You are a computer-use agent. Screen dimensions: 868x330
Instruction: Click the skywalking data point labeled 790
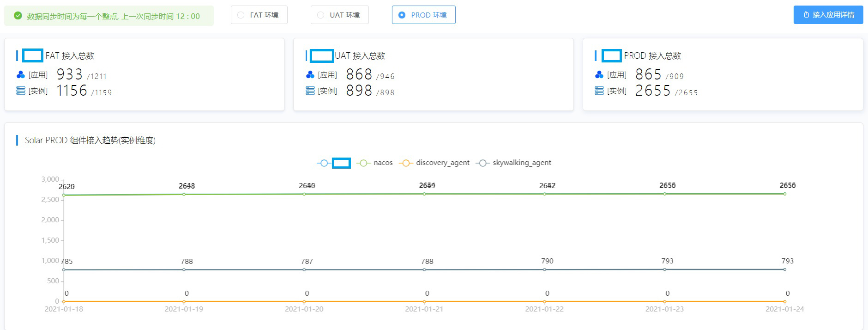[545, 269]
